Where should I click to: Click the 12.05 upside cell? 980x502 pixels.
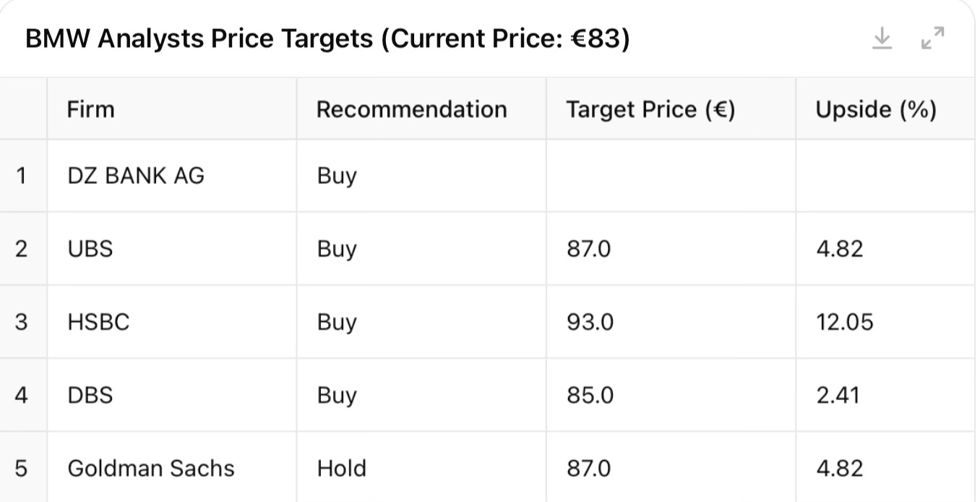click(845, 322)
